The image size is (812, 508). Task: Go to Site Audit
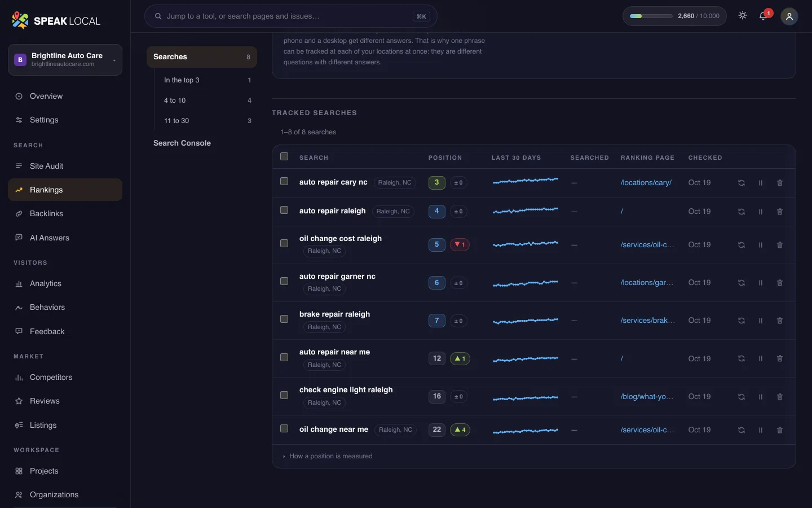[65, 166]
